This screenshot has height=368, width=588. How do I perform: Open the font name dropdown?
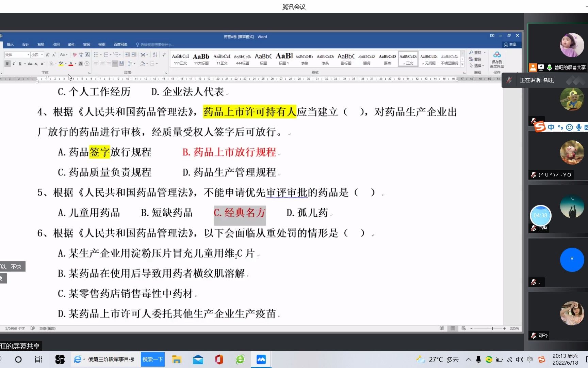pyautogui.click(x=28, y=55)
